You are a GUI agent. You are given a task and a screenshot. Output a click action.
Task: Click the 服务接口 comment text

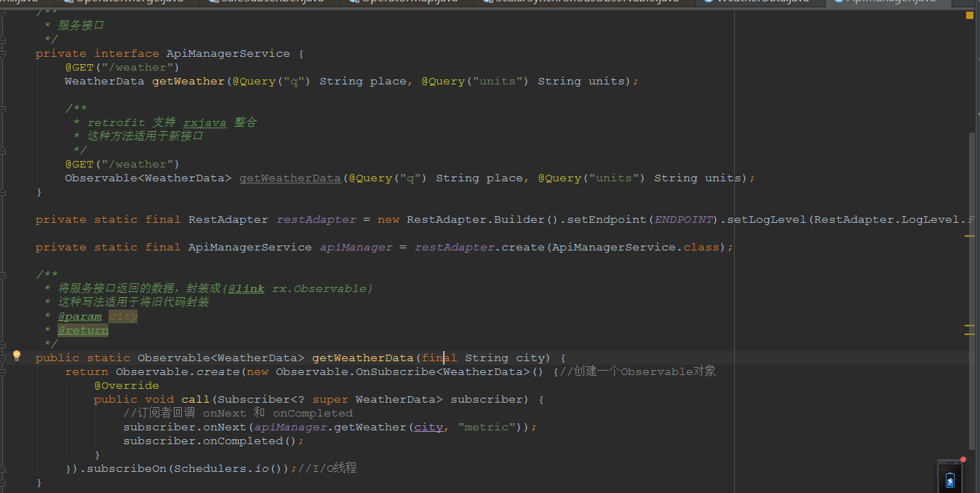click(x=81, y=25)
